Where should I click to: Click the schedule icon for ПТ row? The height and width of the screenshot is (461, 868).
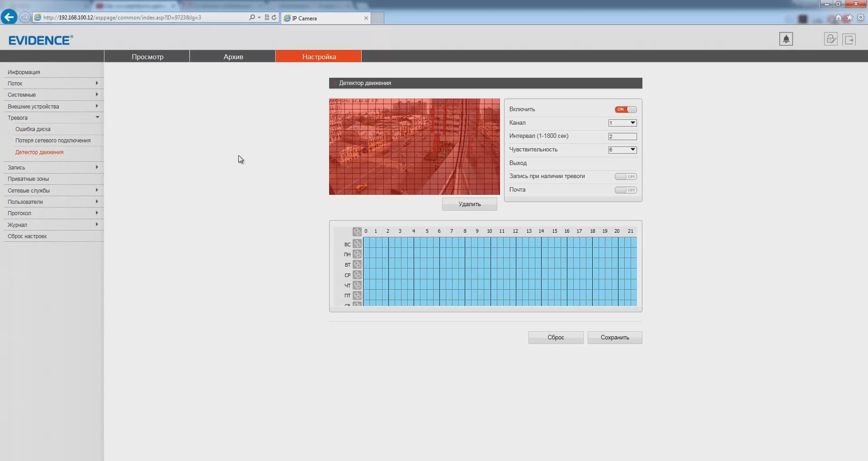tap(357, 296)
